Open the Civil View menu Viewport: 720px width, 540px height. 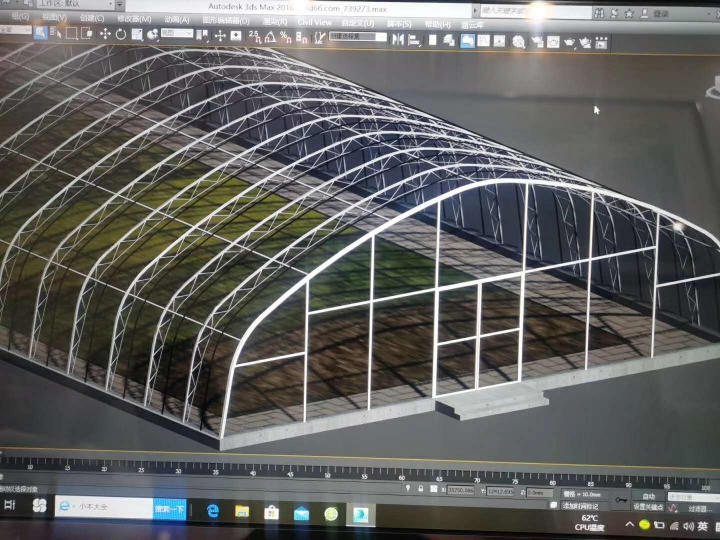point(314,21)
